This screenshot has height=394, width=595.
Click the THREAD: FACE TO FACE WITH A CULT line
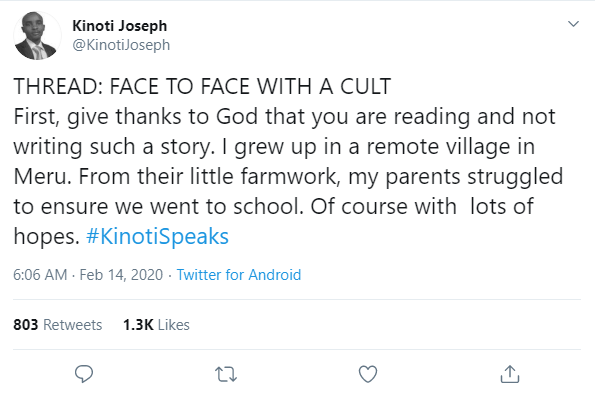tap(202, 86)
